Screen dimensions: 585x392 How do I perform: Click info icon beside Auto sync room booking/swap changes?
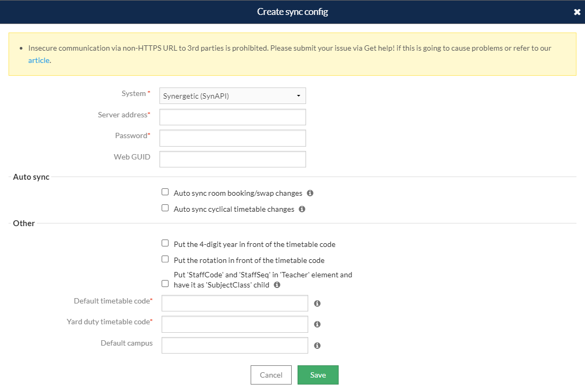pyautogui.click(x=310, y=193)
